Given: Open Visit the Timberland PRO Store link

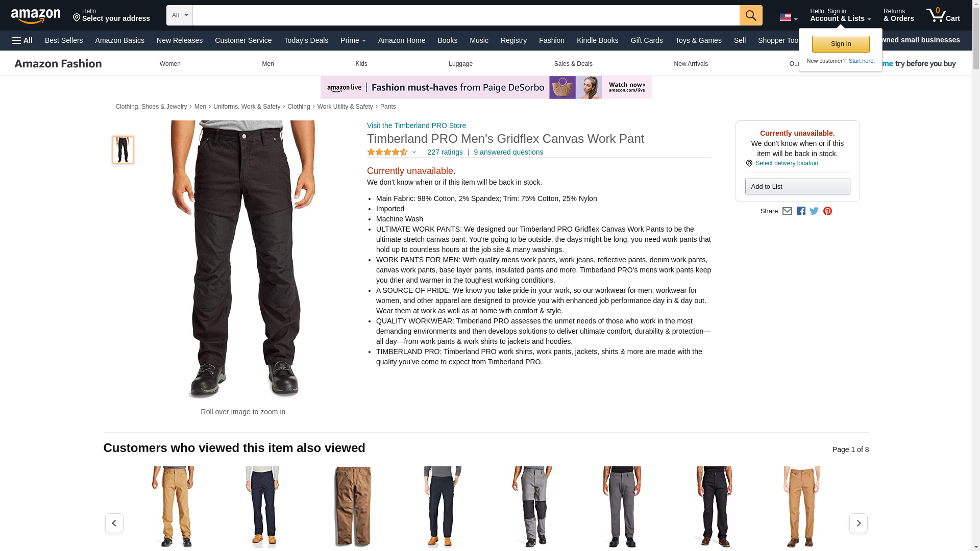Looking at the screenshot, I should click(416, 126).
